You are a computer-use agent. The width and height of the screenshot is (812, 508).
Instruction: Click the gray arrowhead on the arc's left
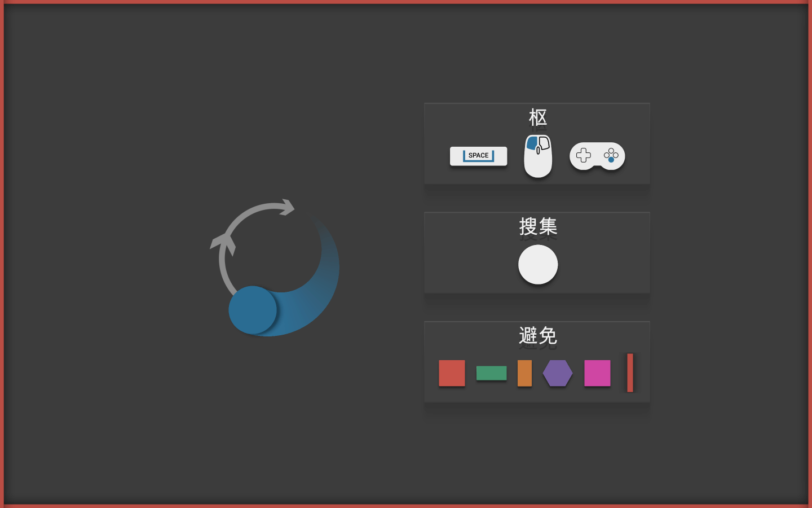point(223,244)
